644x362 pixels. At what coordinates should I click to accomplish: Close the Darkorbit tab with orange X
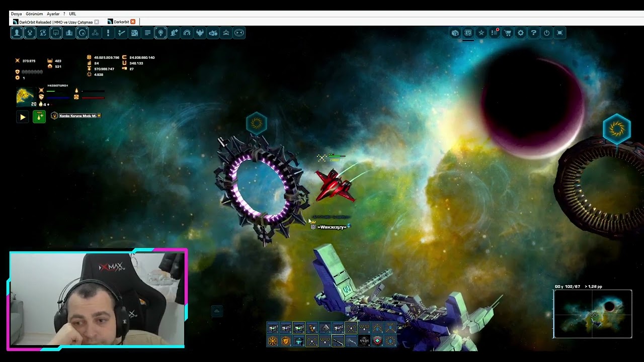133,22
